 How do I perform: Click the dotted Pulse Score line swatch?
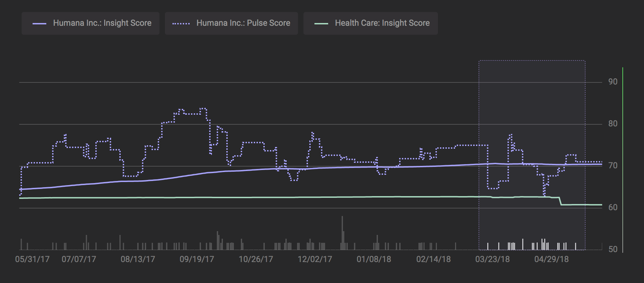tap(181, 24)
